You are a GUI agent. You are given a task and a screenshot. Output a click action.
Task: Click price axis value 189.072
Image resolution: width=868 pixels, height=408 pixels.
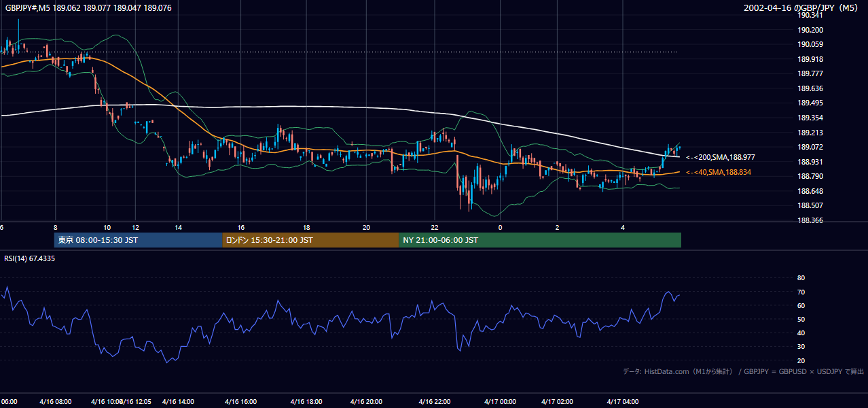(810, 147)
